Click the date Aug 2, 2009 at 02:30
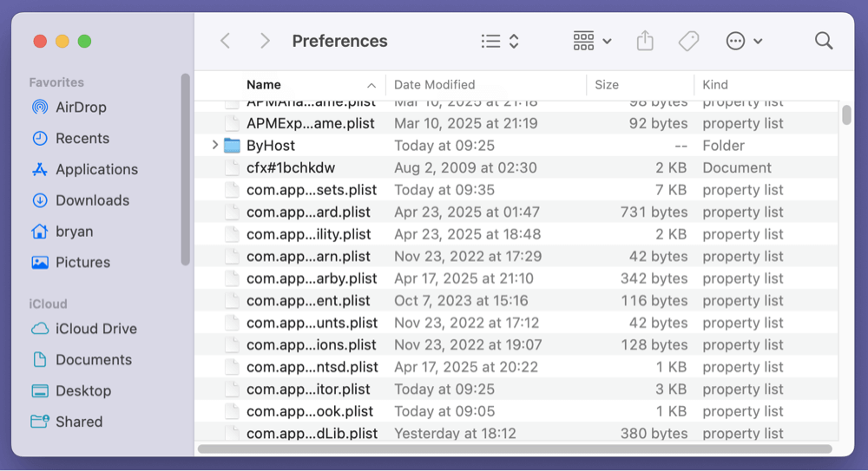Screen dimensions: 868x471 click(465, 167)
